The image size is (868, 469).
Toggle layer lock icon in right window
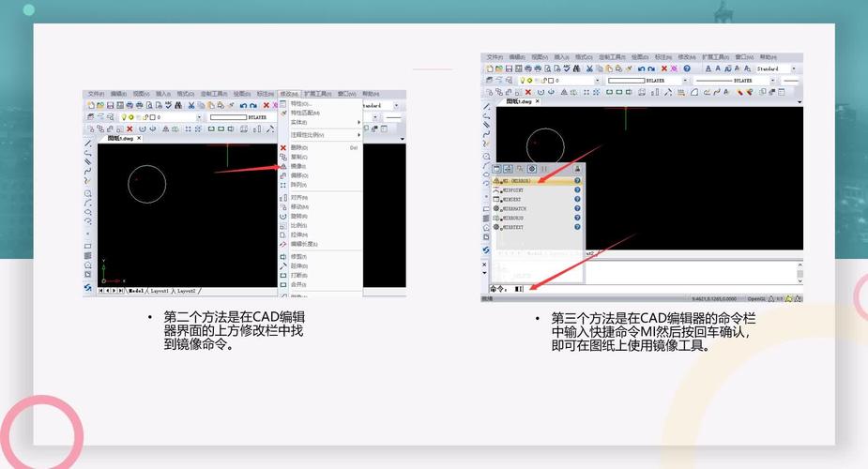[543, 81]
